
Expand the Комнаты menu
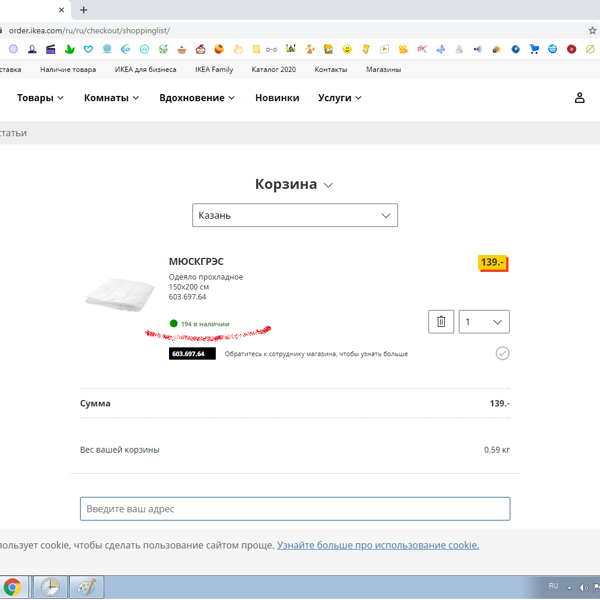(x=111, y=98)
